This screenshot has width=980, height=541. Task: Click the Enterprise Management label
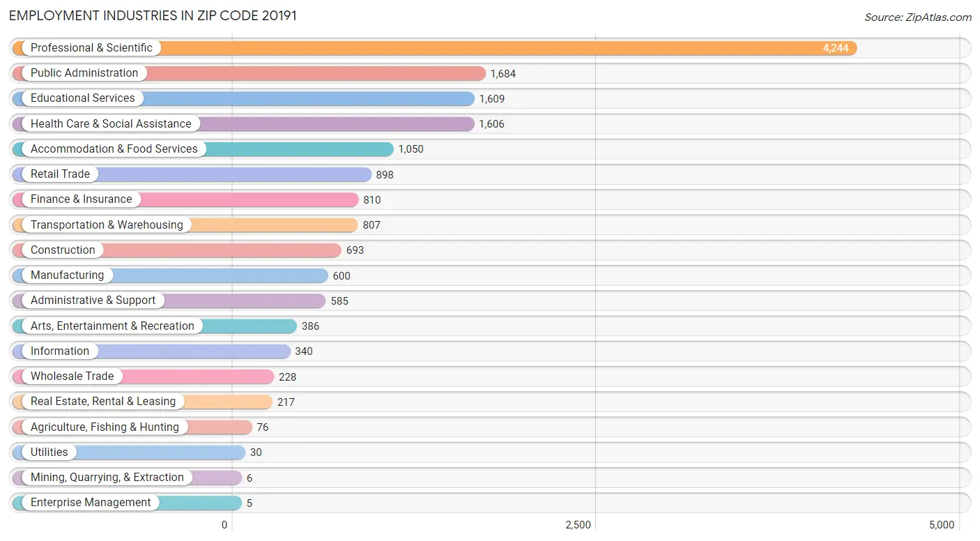(91, 503)
